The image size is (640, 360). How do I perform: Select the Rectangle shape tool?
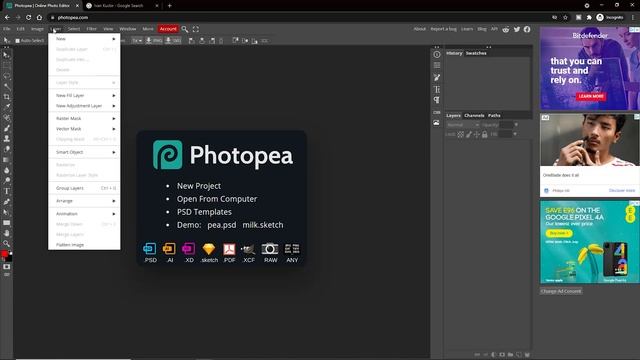click(x=7, y=223)
